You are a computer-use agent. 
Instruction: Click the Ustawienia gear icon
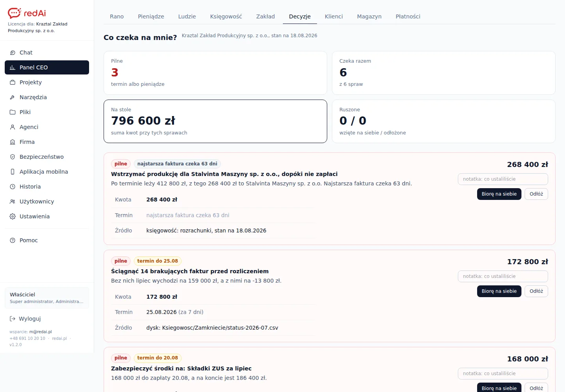pos(13,216)
